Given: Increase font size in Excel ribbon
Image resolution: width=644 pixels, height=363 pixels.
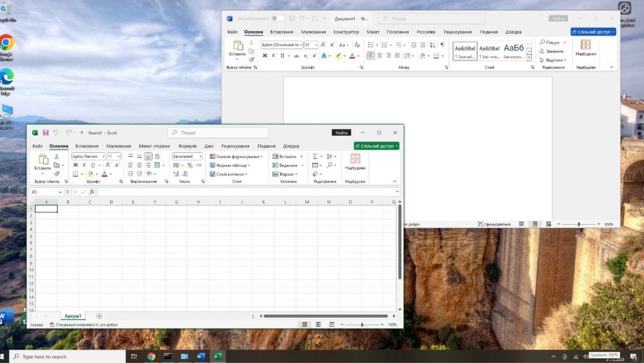Looking at the screenshot, I should pos(108,165).
